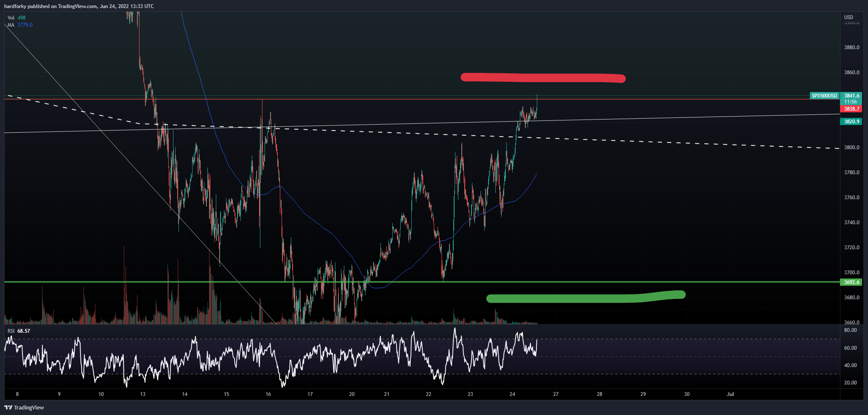Click the 3740.0 price axis value
This screenshot has height=415, width=868.
[x=851, y=223]
